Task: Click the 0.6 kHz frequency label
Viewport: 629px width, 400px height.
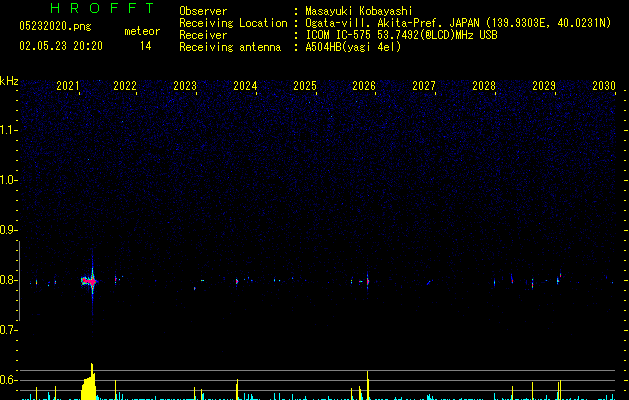Action: coord(9,380)
